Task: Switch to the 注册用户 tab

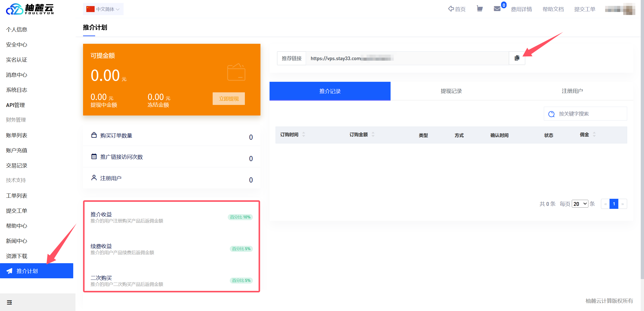Action: 572,91
